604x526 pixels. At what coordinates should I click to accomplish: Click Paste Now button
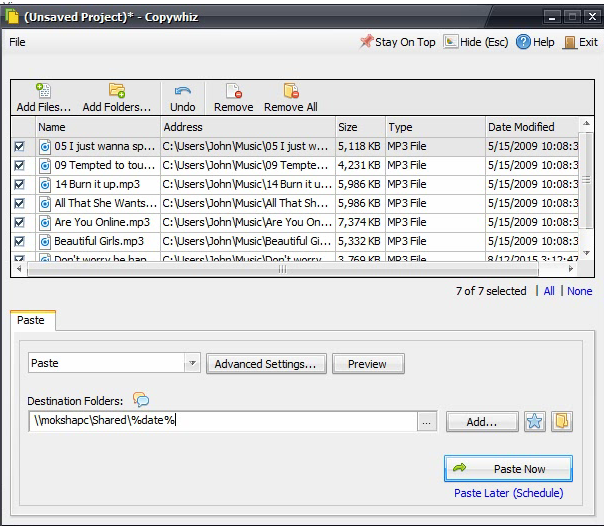(508, 469)
